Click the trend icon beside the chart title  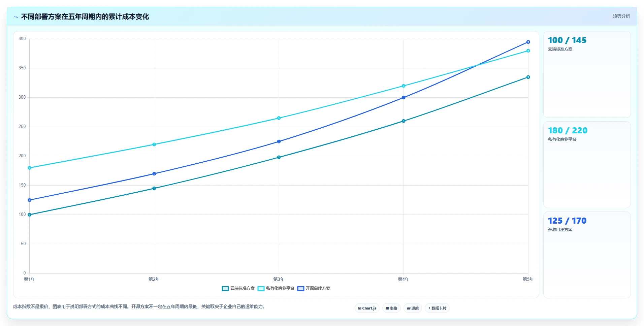click(x=16, y=17)
